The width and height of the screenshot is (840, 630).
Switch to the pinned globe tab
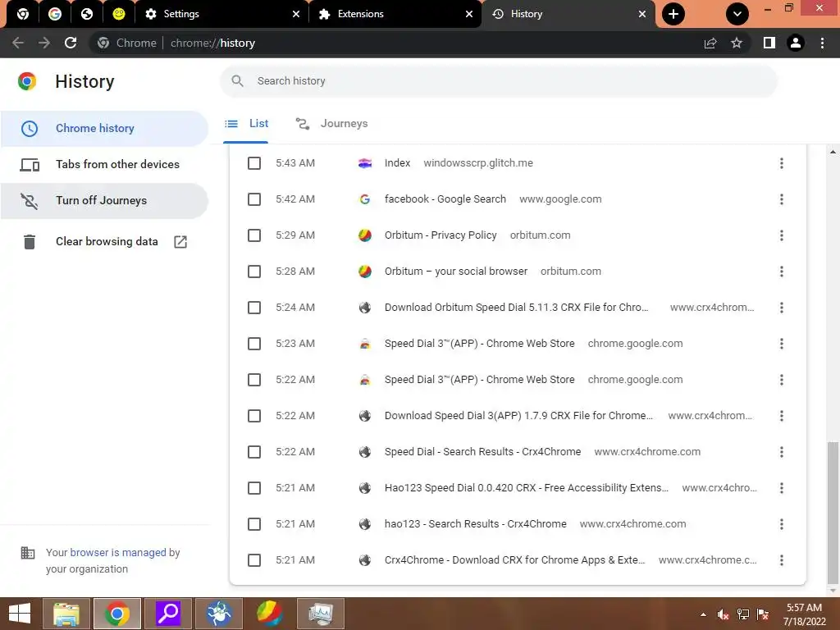coord(87,14)
